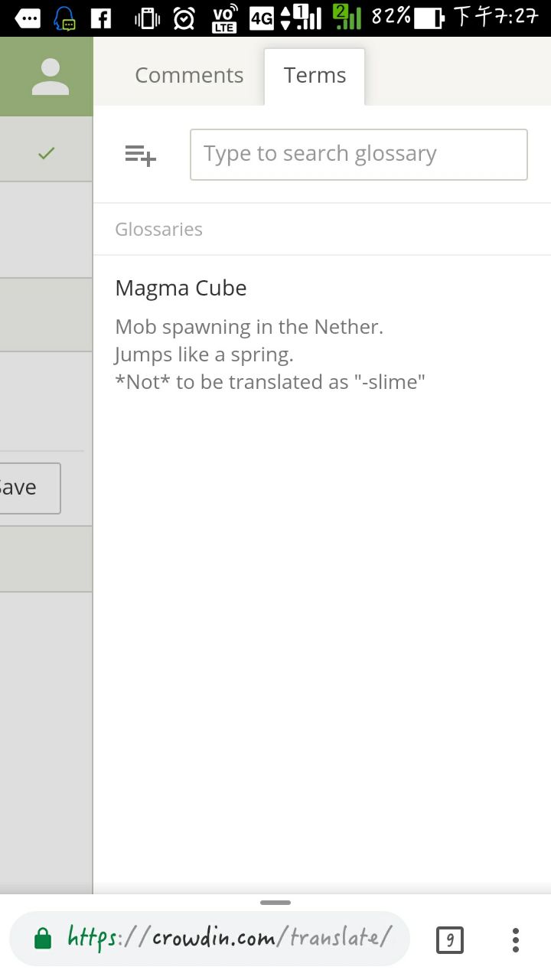551x980 pixels.
Task: Open the user profile icon
Action: coord(51,77)
